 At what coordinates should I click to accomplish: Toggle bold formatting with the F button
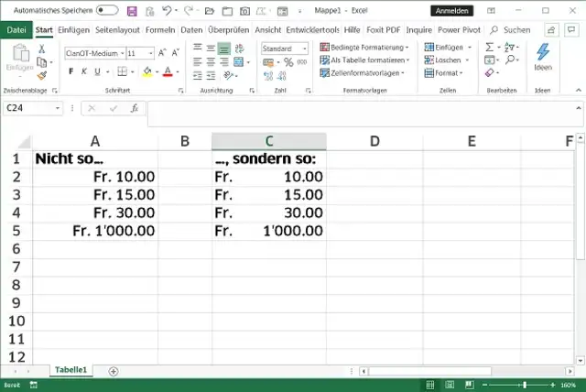pos(71,71)
